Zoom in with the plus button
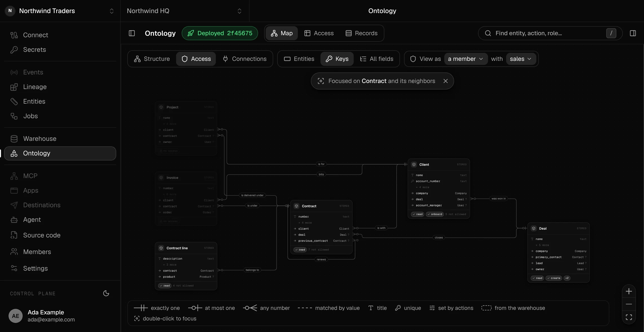The width and height of the screenshot is (644, 332). click(x=629, y=291)
